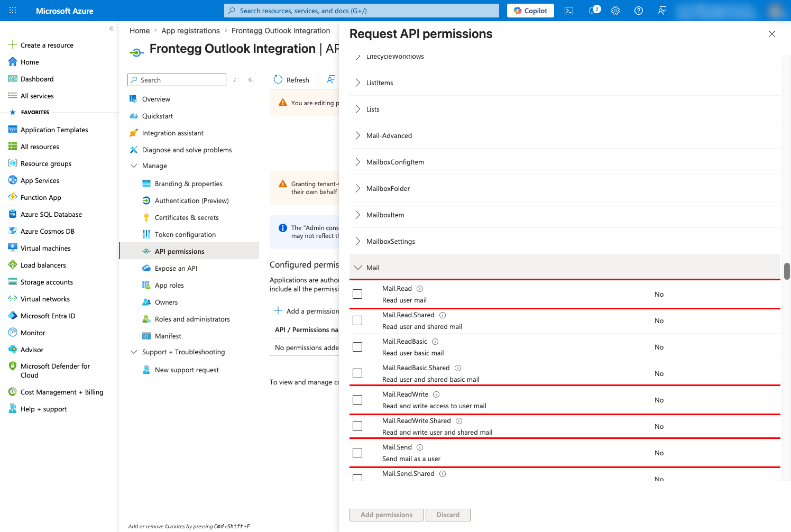The image size is (791, 532).
Task: Check the Mail.ReadWrite permission checkbox
Action: [357, 400]
